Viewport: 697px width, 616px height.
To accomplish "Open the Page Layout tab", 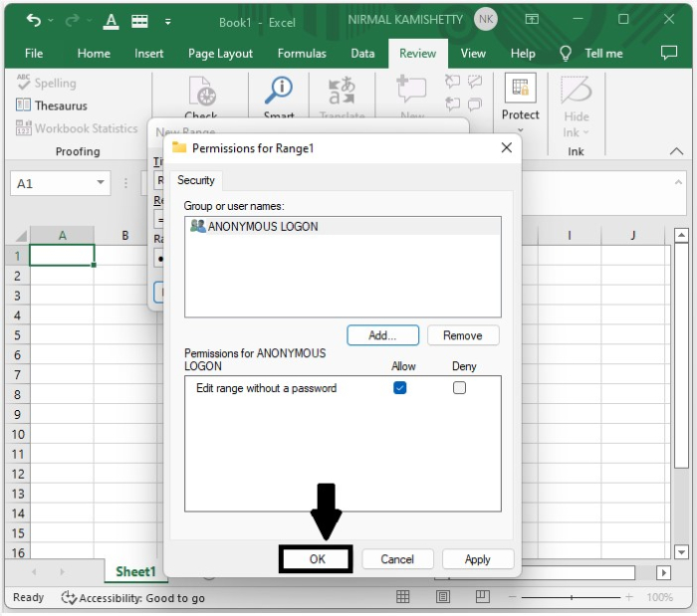I will coord(221,54).
